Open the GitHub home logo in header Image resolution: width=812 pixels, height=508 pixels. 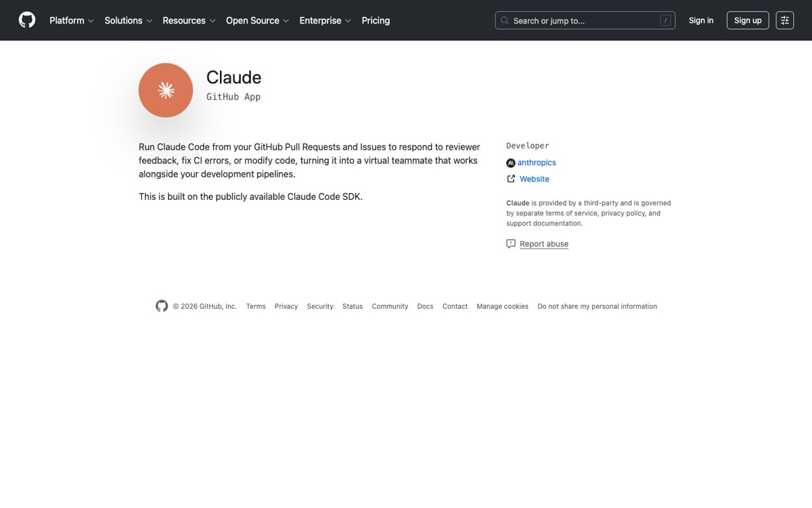click(27, 20)
